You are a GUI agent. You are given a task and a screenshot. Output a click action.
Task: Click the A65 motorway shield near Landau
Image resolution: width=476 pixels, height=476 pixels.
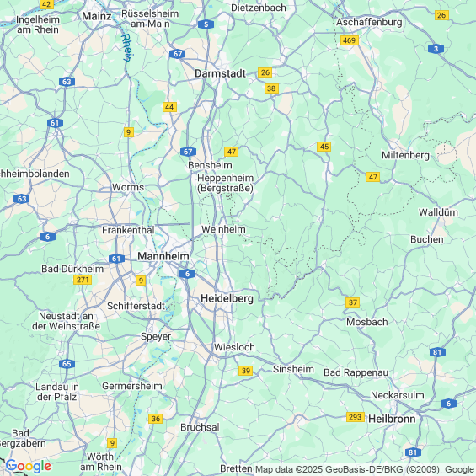click(x=67, y=364)
